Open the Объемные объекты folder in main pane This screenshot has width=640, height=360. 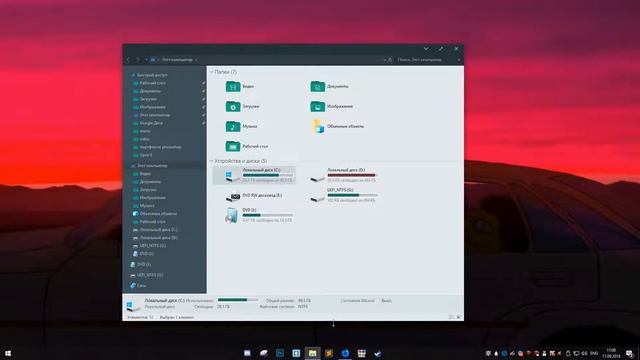tap(337, 127)
